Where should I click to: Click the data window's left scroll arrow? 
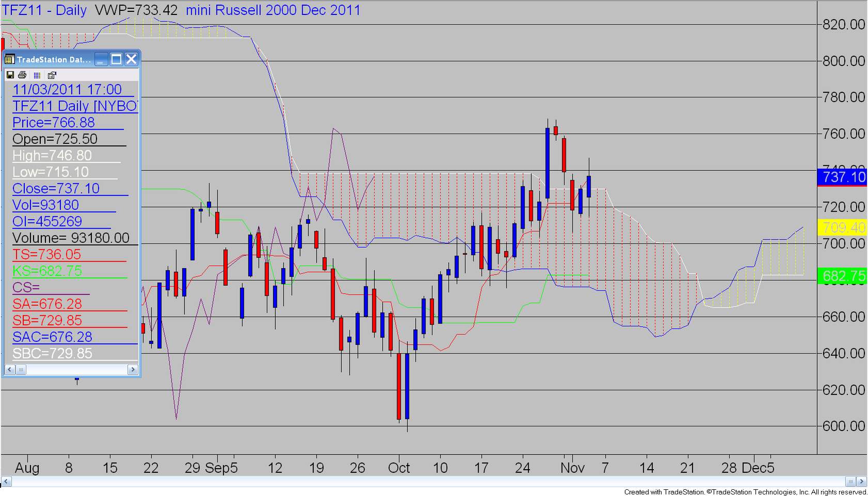click(x=10, y=370)
